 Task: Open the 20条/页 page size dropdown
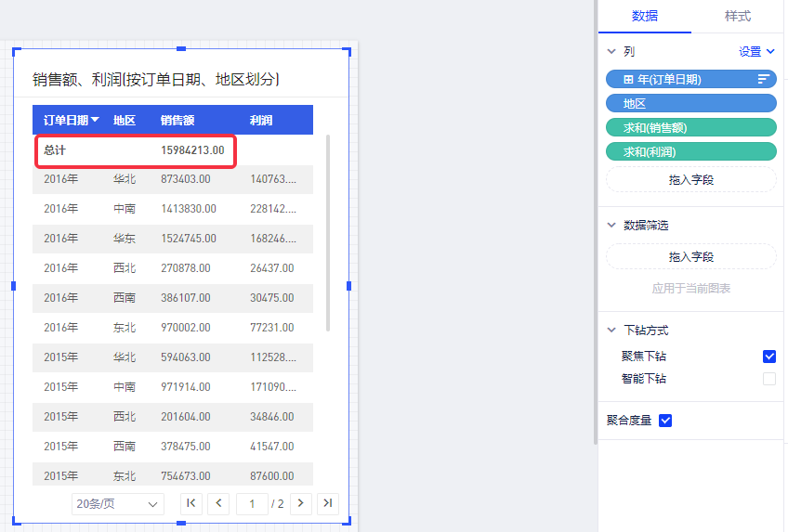[117, 503]
